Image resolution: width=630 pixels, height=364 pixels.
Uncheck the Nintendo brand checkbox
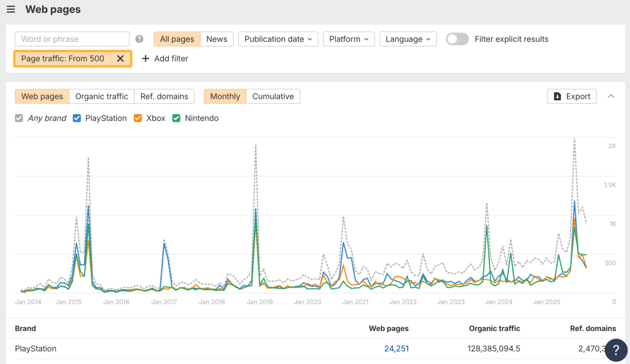(x=176, y=118)
